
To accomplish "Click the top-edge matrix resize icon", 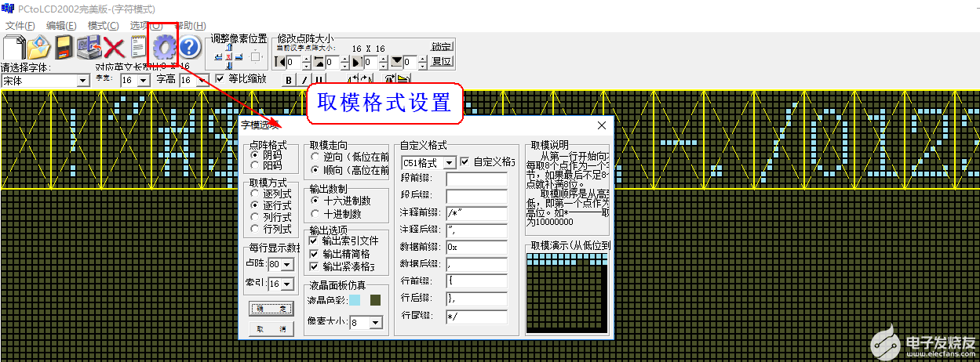I will tap(319, 62).
